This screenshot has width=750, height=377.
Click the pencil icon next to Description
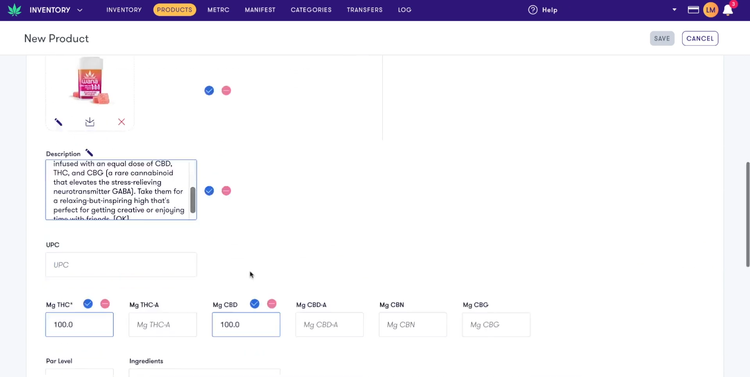[89, 153]
